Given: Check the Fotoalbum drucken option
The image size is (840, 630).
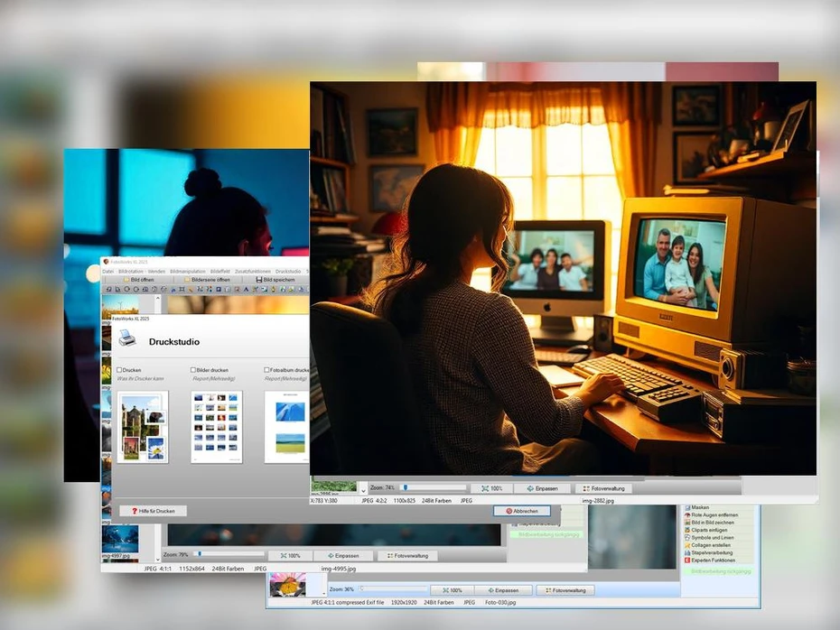Looking at the screenshot, I should coord(267,370).
